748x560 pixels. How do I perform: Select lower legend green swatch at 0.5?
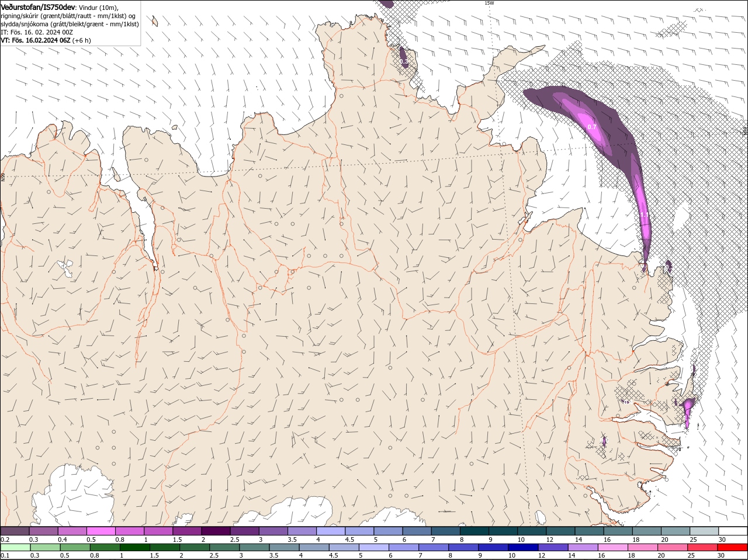(75, 547)
